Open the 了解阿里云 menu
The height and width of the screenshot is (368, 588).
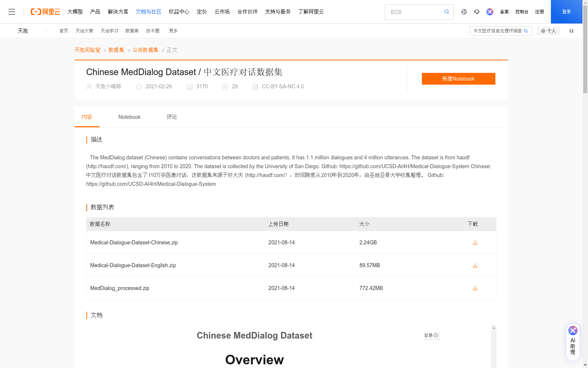point(311,12)
